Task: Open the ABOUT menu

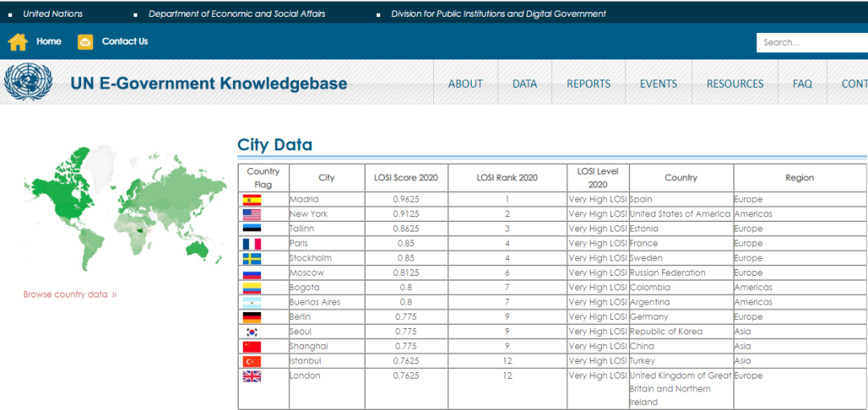Action: tap(465, 84)
